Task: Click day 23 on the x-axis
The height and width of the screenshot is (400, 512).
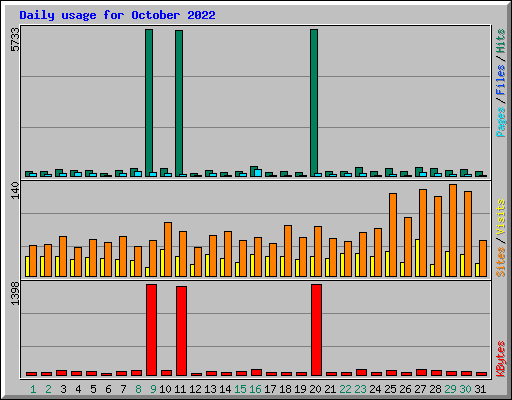Action: click(x=360, y=389)
